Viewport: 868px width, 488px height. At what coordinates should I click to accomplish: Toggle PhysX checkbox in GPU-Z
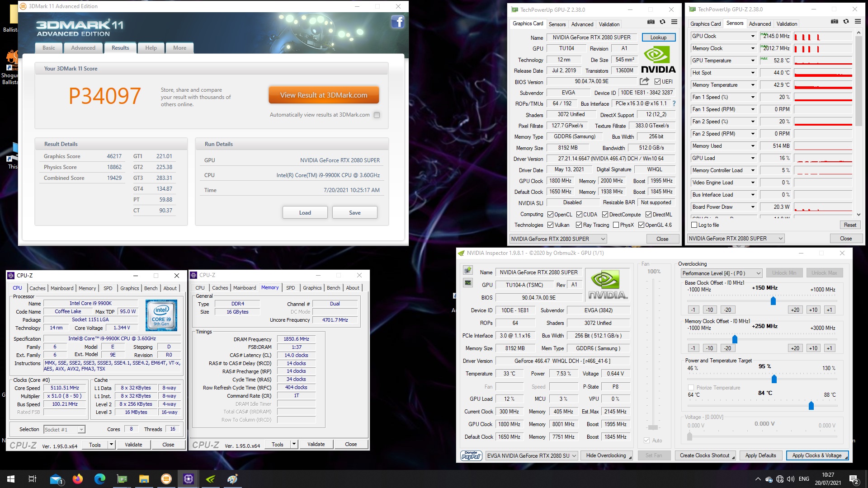pyautogui.click(x=616, y=225)
